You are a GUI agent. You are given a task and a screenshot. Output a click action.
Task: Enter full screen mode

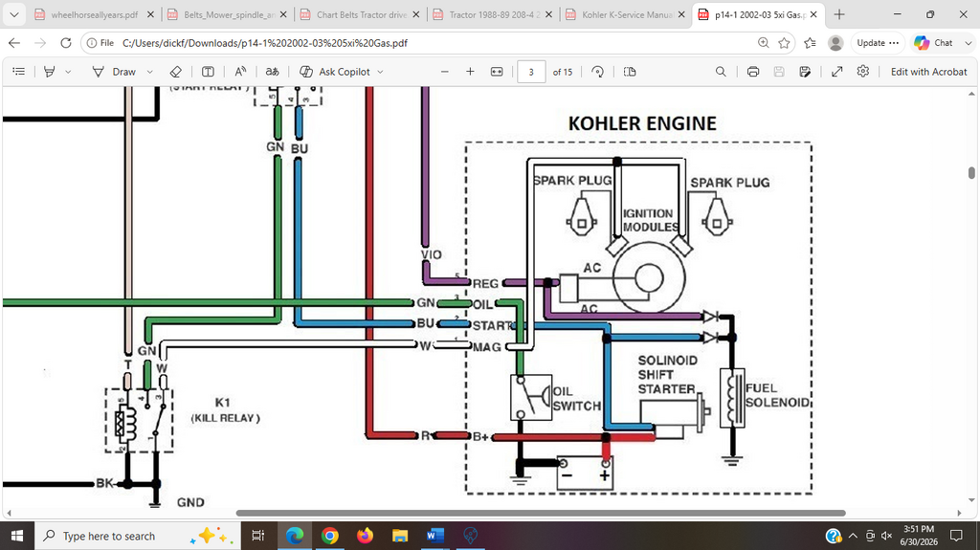[836, 72]
